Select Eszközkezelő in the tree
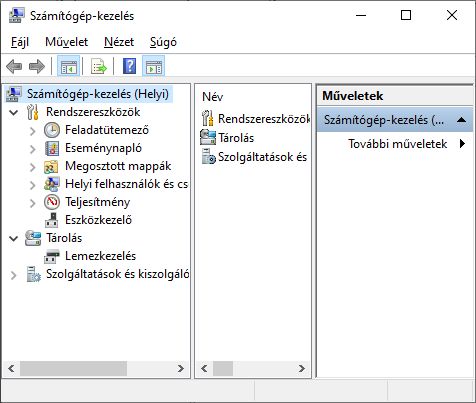This screenshot has width=476, height=403. coord(98,220)
